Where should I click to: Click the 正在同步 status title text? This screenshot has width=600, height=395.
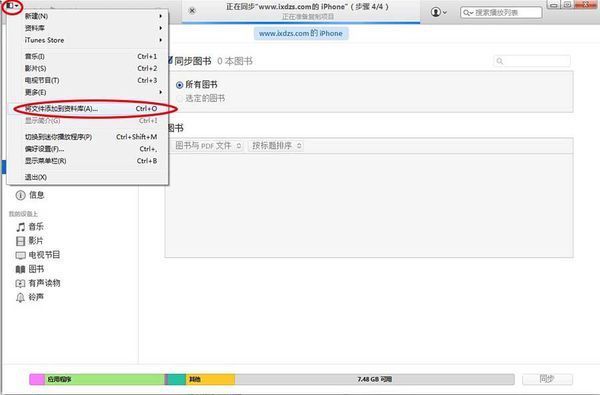307,7
